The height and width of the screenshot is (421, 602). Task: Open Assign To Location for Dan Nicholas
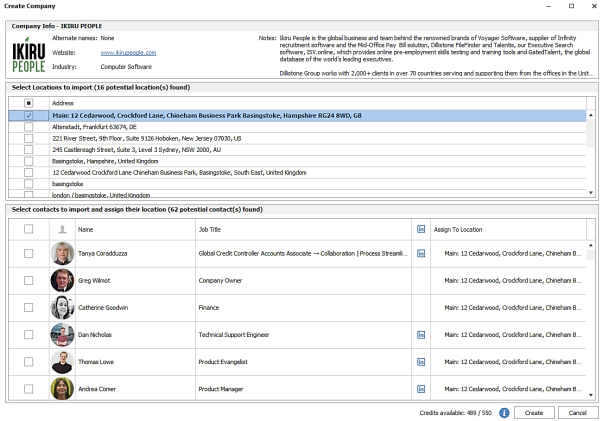click(508, 335)
